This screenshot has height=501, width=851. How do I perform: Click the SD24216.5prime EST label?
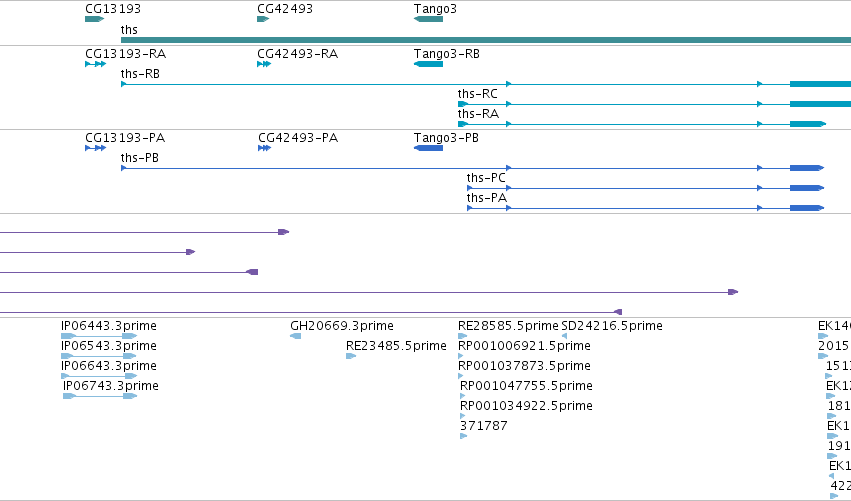[612, 326]
